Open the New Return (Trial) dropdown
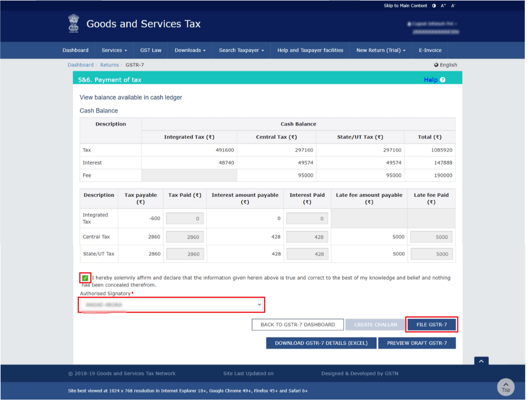 (x=380, y=50)
